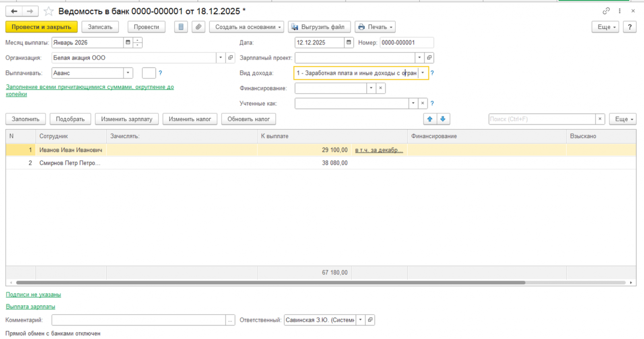The width and height of the screenshot is (644, 339).
Task: Go back with left arrow
Action: click(14, 11)
